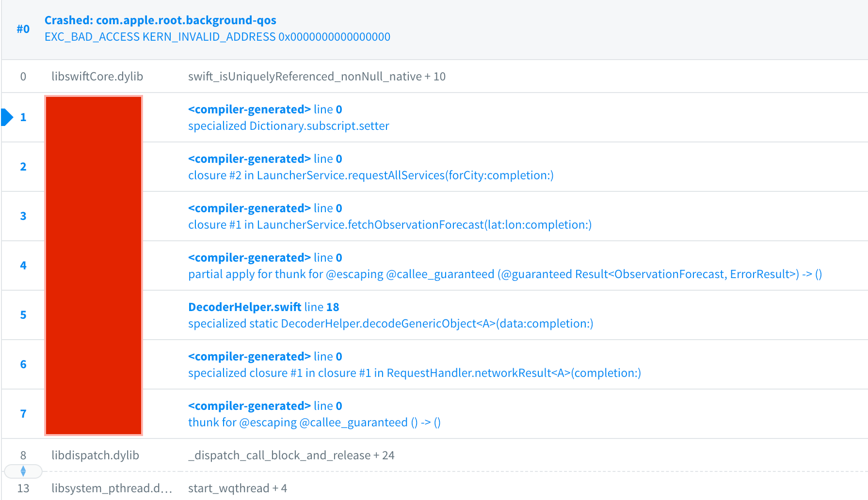Image resolution: width=868 pixels, height=500 pixels.
Task: Open the closure #2 in LauncherService.requestAllServices frame
Action: [371, 175]
